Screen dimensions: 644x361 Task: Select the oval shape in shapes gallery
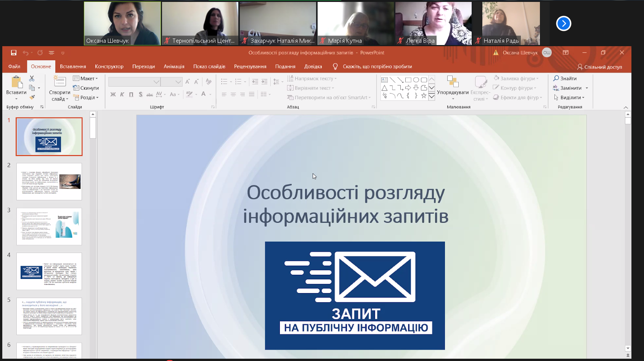point(416,80)
